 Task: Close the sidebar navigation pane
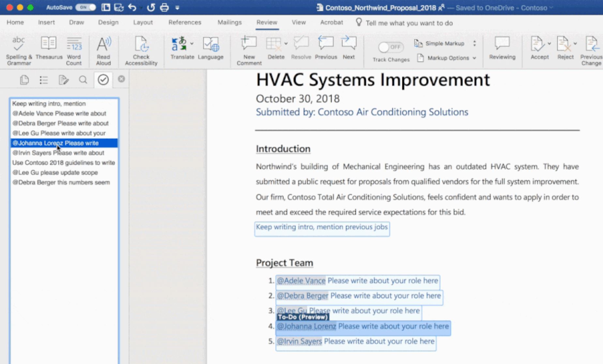point(121,79)
